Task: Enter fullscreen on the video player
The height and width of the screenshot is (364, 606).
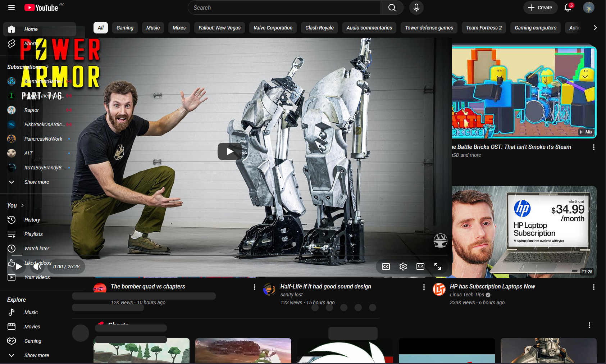Action: click(x=437, y=267)
